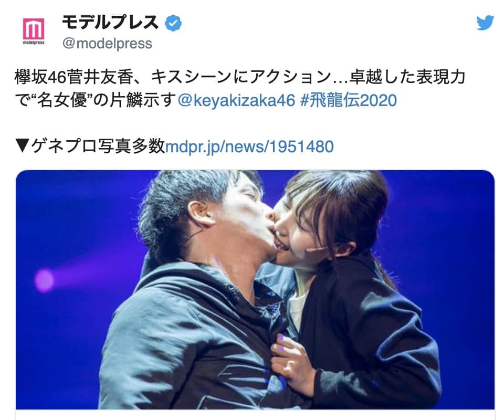Viewport: 504px width, 420px height.
Task: Open the モデルプレス display name profile
Action: (x=110, y=23)
